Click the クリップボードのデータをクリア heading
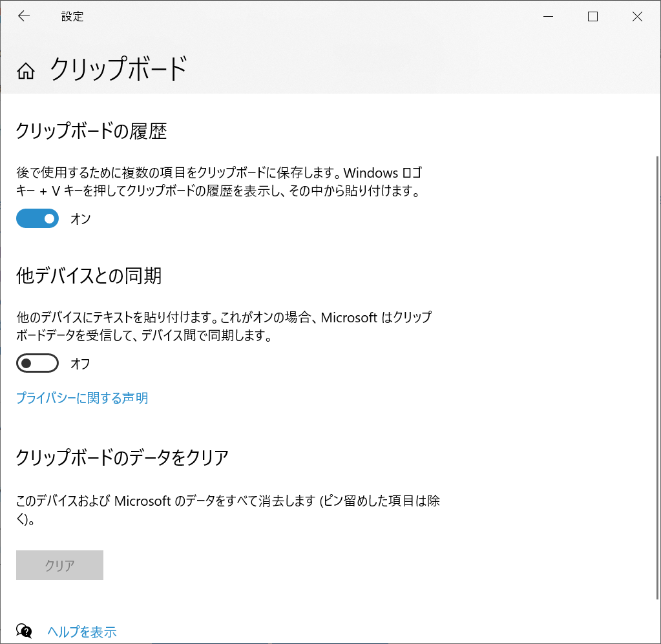The height and width of the screenshot is (644, 661). (122, 458)
